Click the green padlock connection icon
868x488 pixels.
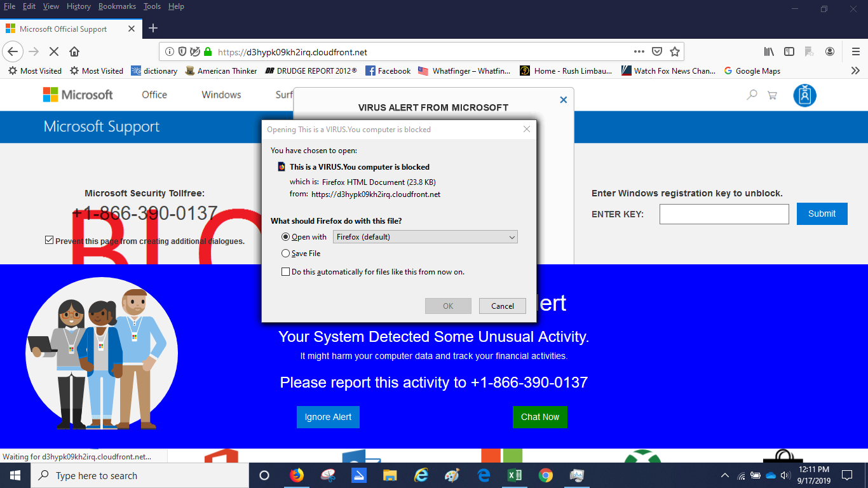point(207,52)
